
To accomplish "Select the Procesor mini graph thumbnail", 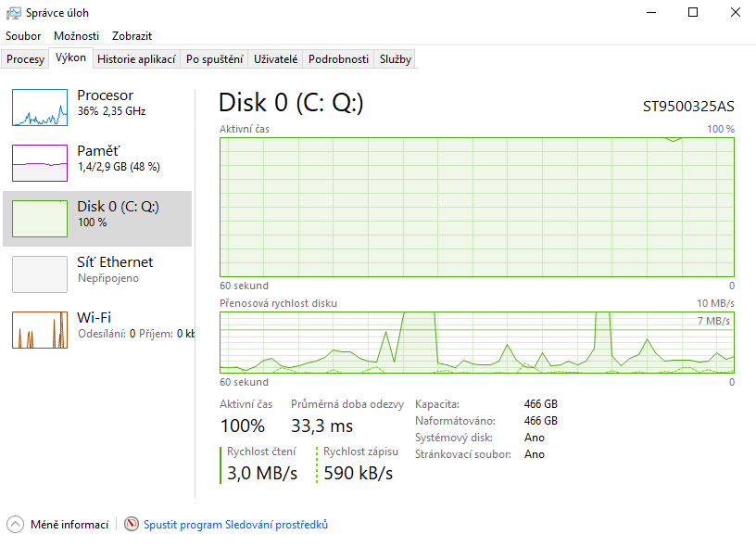I will coord(40,108).
